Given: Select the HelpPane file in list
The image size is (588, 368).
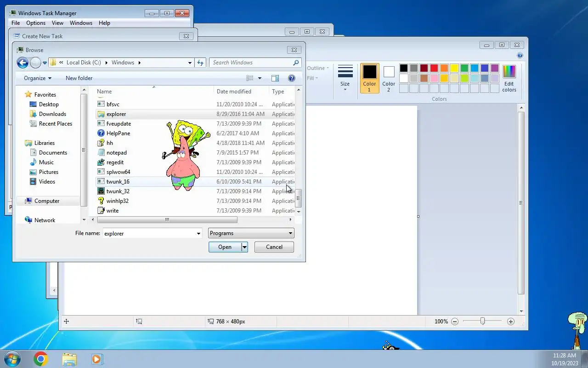Looking at the screenshot, I should point(118,133).
